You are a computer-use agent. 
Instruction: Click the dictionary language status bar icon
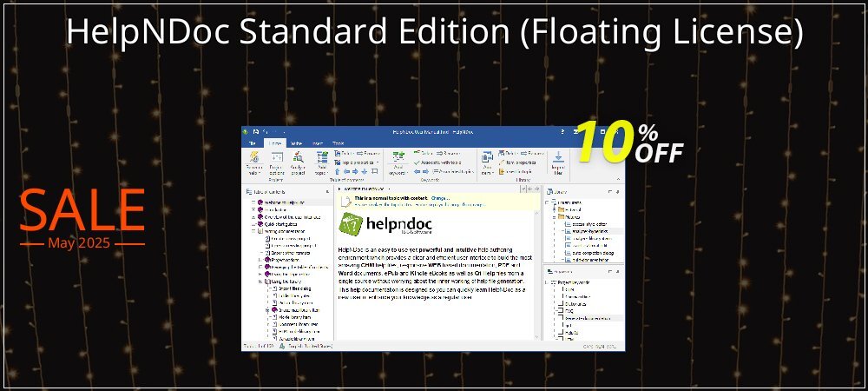click(x=282, y=347)
